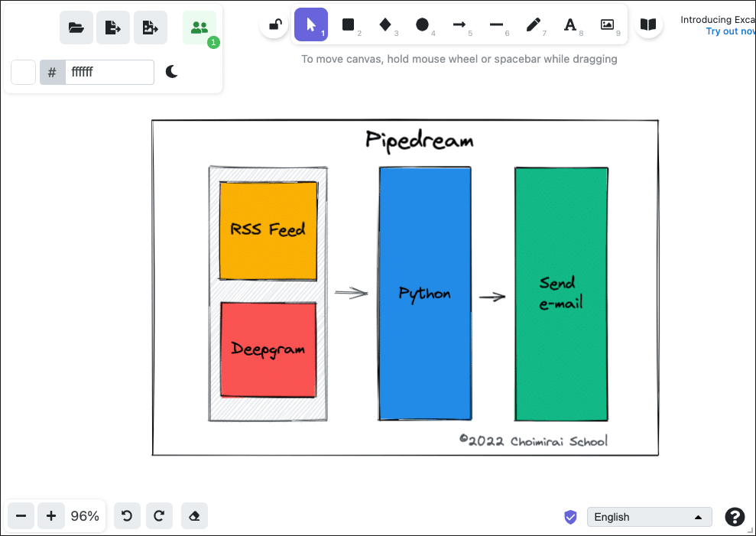Click the Try out now link
The width and height of the screenshot is (756, 536).
coord(731,31)
